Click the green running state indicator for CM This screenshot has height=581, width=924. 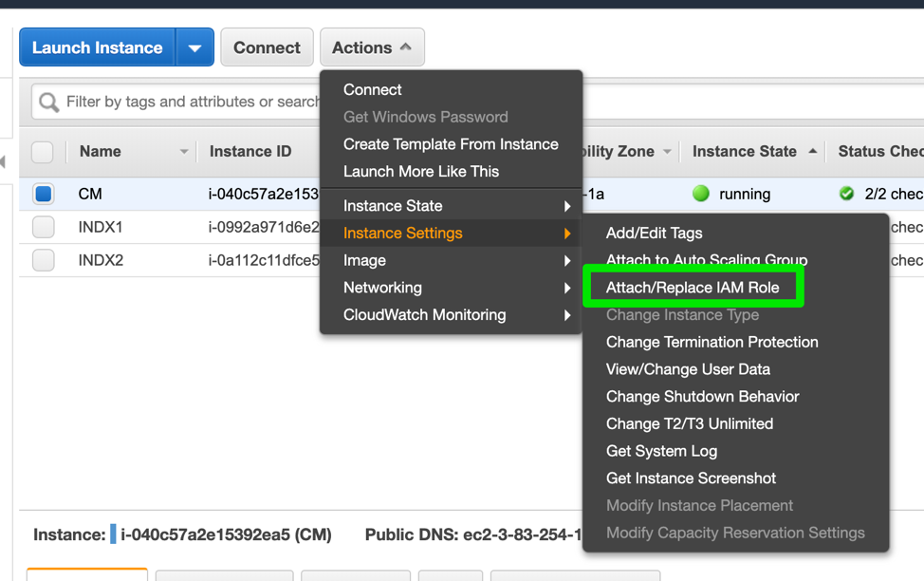tap(700, 194)
